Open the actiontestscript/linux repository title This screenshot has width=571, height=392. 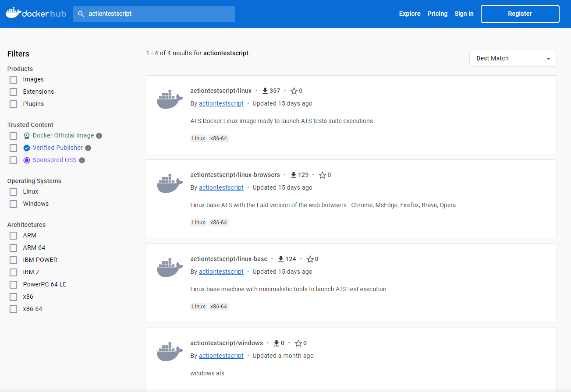[221, 91]
